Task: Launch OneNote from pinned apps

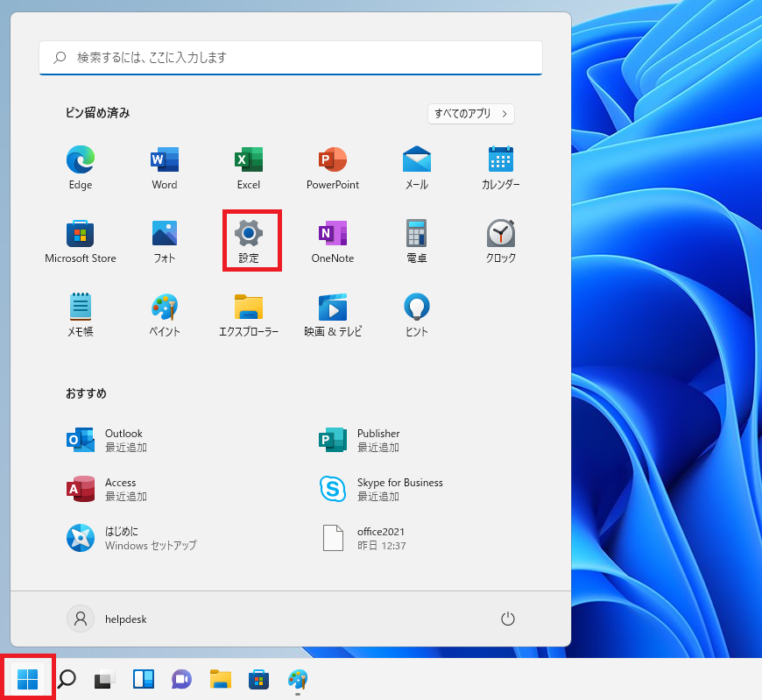Action: pyautogui.click(x=333, y=241)
